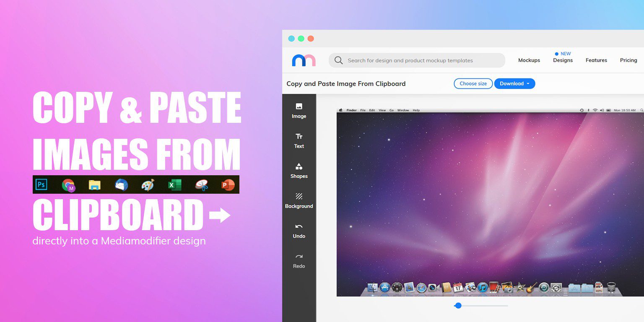Click the Apple logo in the mockup menu bar
Screen dimensions: 644x322
(342, 110)
